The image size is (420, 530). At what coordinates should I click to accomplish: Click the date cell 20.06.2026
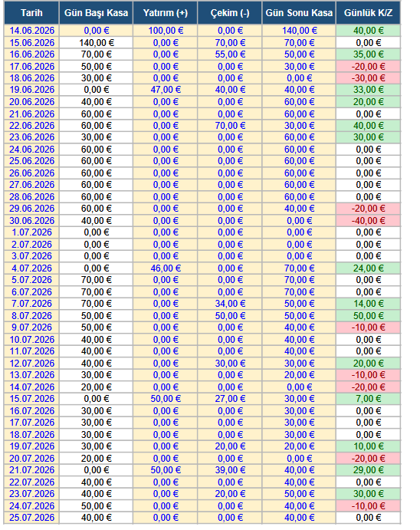[x=31, y=102]
